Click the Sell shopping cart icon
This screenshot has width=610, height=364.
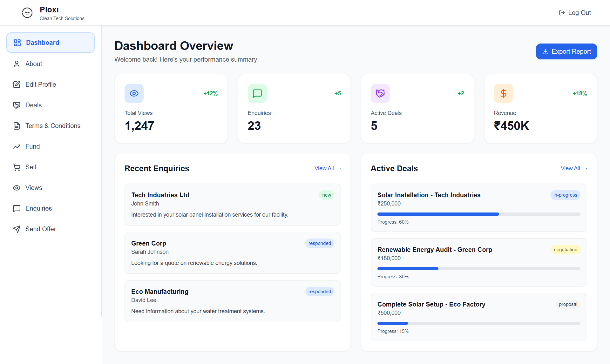(17, 167)
